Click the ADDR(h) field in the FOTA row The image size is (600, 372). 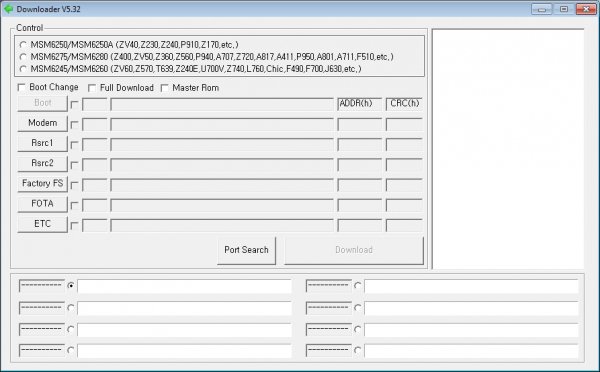[360, 206]
